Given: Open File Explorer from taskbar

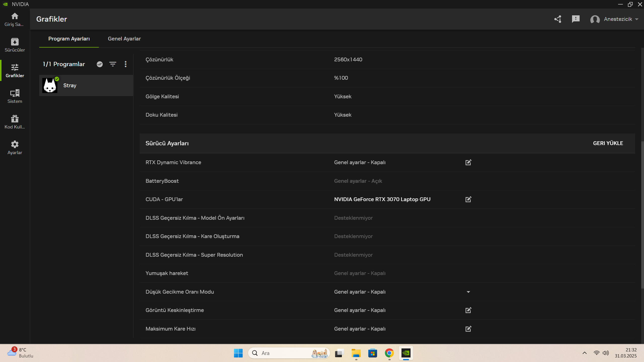Looking at the screenshot, I should coord(356,353).
